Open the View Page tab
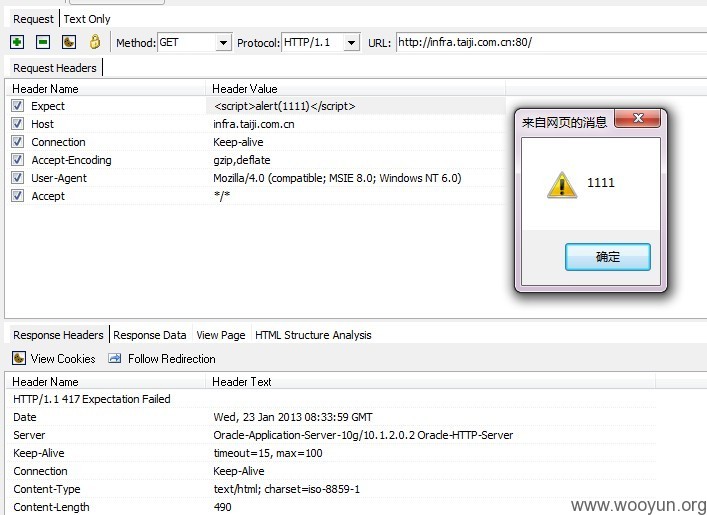The image size is (707, 515). coord(221,335)
